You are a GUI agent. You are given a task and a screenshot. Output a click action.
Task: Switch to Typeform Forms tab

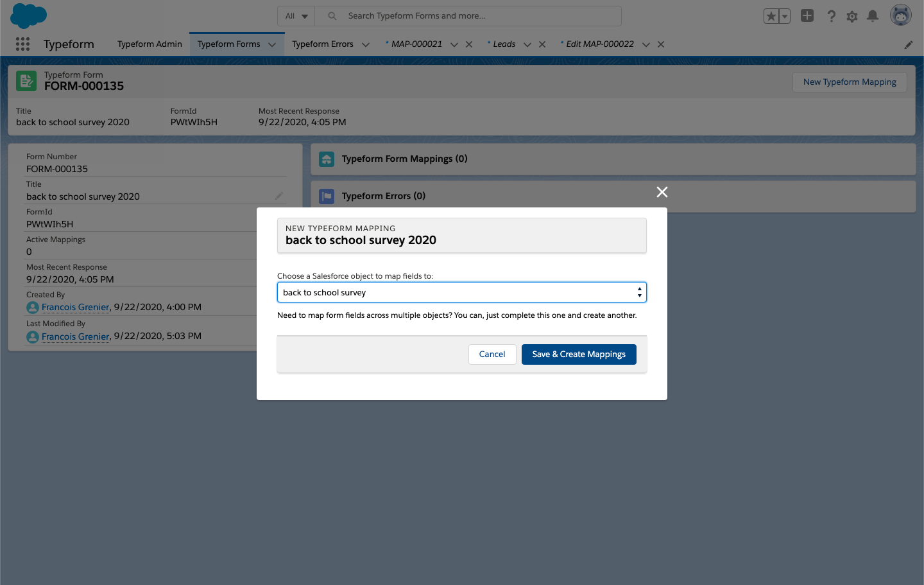coord(228,44)
